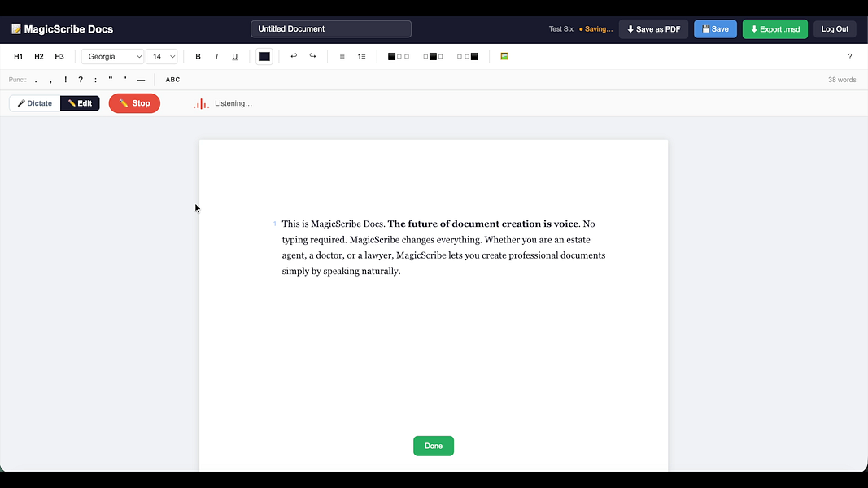Screen dimensions: 868x488
Task: Switch to Edit mode
Action: pos(80,103)
